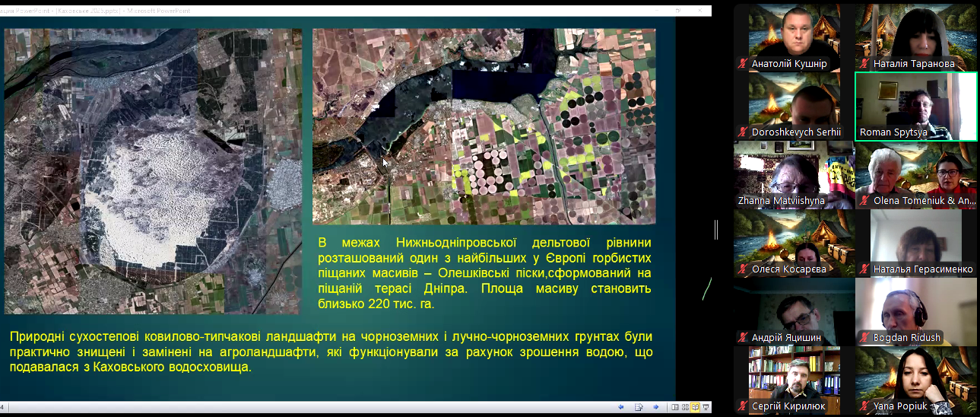980x417 pixels.
Task: Click the paragraph starting 'Природні сухостепові'
Action: point(331,352)
